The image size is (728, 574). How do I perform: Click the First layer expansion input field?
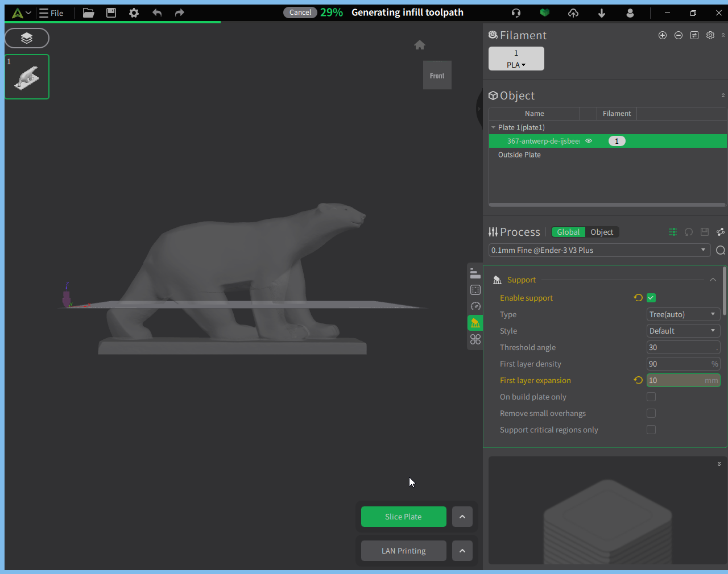(684, 380)
